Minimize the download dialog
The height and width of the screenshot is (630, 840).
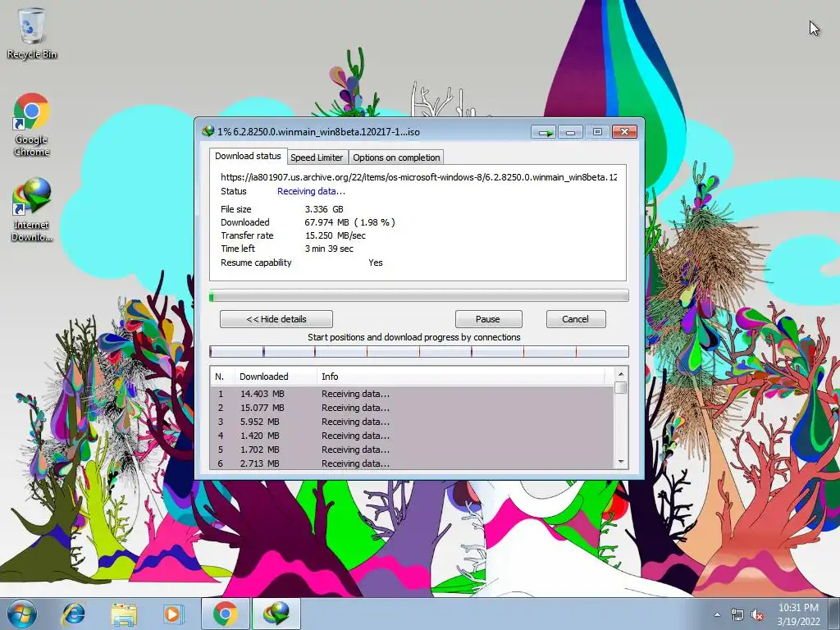[x=571, y=132]
